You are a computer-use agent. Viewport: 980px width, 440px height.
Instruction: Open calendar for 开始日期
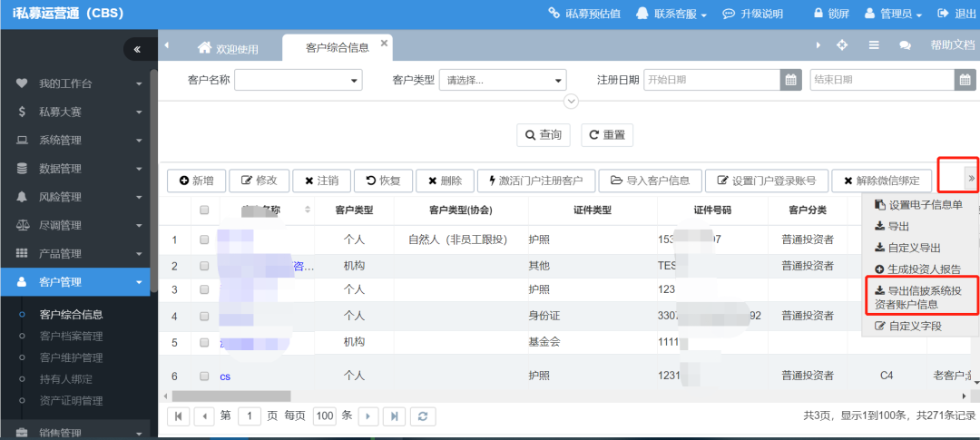[790, 80]
